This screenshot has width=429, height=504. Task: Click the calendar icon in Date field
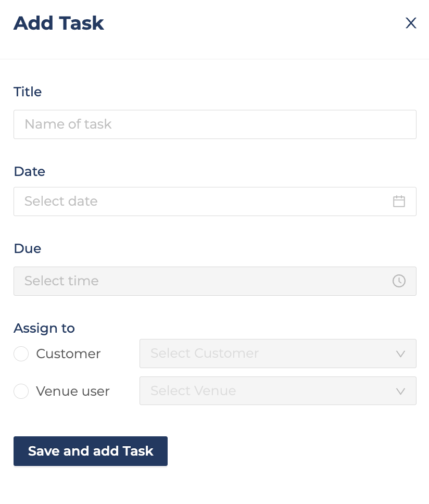[x=399, y=201]
